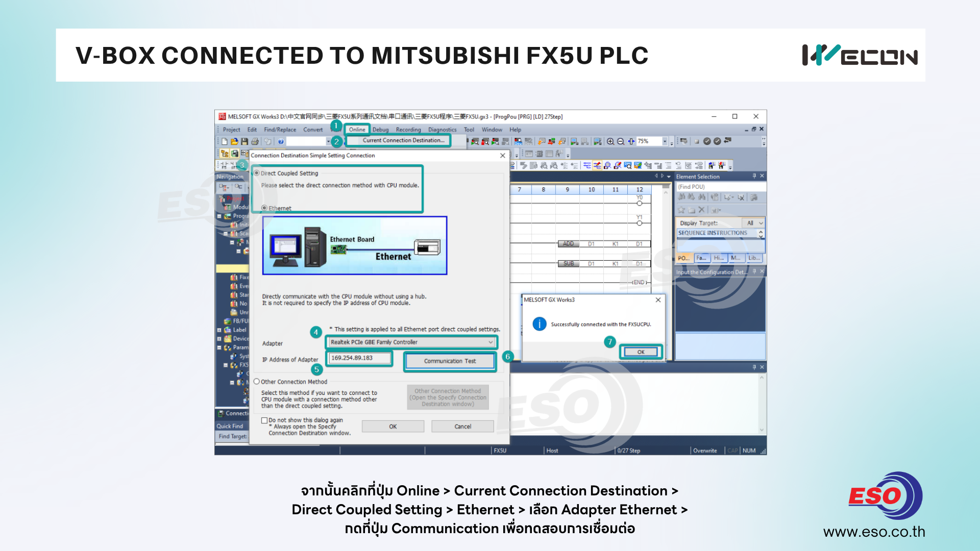Open the Debug menu
Image resolution: width=980 pixels, height=551 pixels.
pos(380,130)
